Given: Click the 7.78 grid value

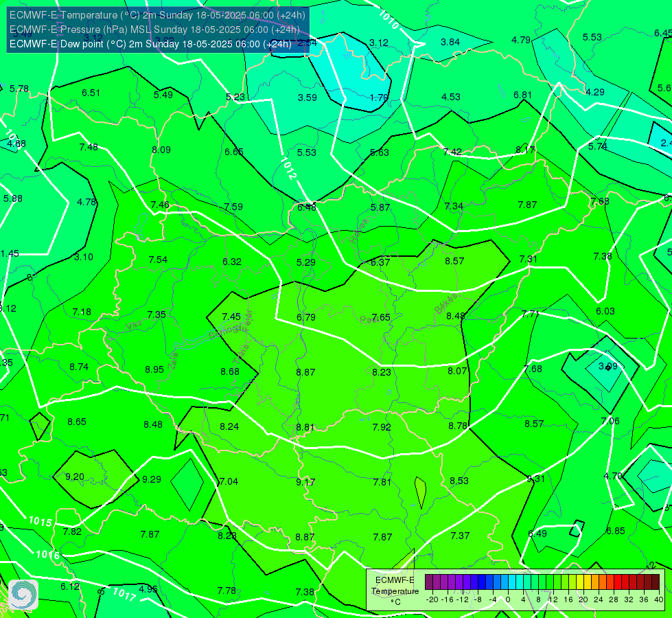Looking at the screenshot, I should tap(227, 591).
